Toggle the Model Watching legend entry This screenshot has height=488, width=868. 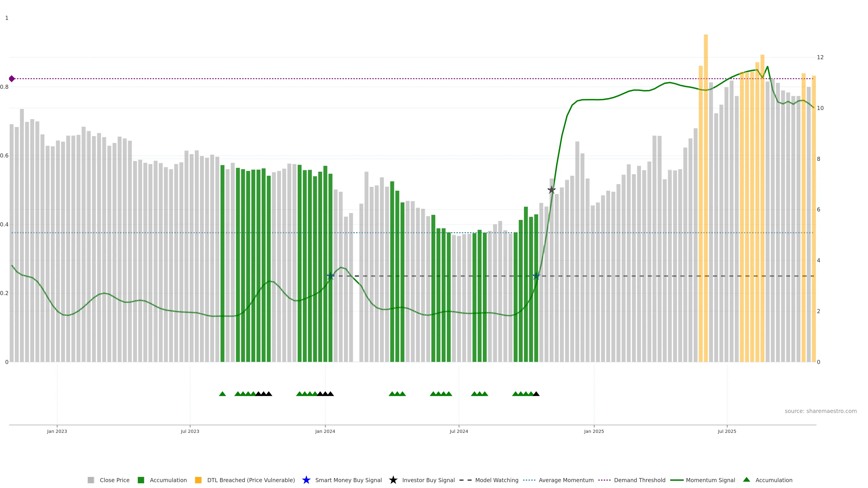[x=496, y=480]
